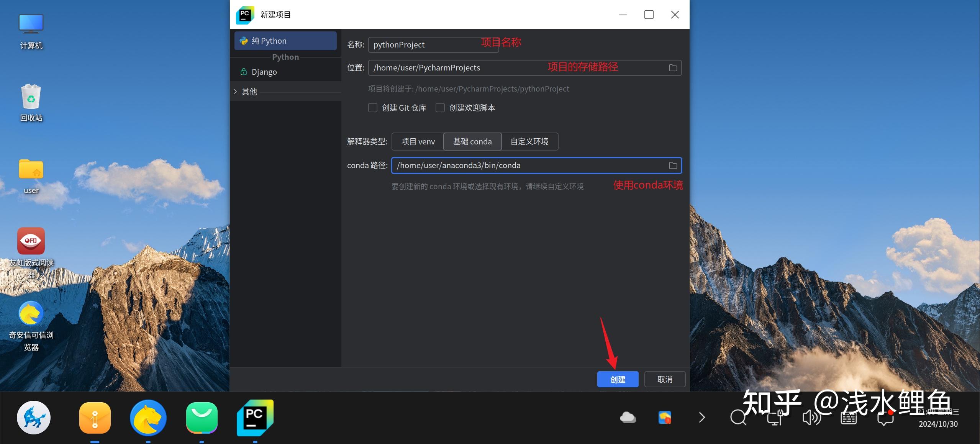Viewport: 980px width, 444px height.
Task: Enable the 创建欢迎脚本 checkbox
Action: (440, 108)
